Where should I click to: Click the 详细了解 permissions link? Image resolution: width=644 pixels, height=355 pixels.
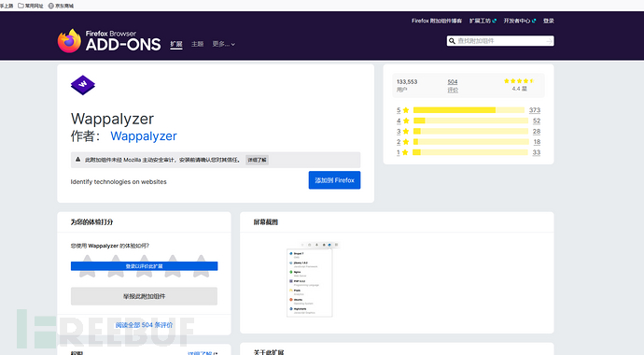(203, 353)
